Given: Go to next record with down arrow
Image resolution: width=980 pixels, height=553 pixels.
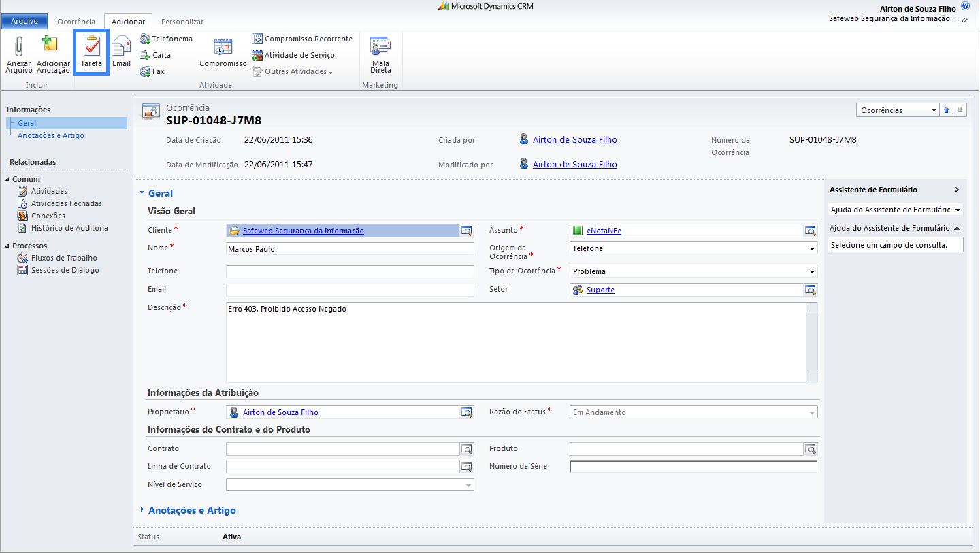Looking at the screenshot, I should pyautogui.click(x=960, y=110).
